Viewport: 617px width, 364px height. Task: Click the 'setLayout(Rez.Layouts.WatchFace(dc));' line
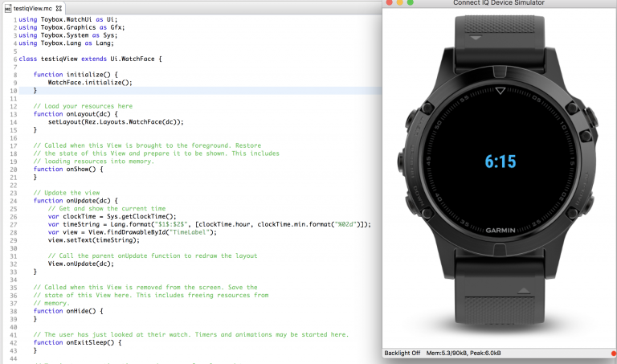point(116,121)
